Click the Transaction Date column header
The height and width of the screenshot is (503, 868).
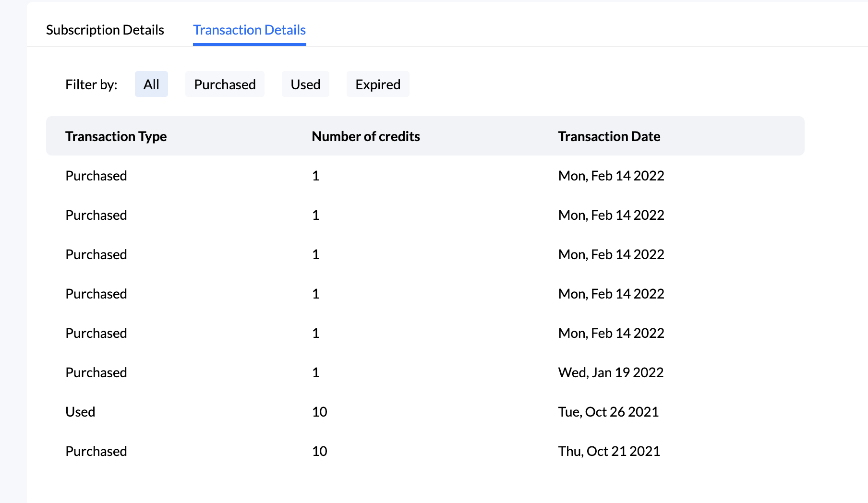point(609,136)
